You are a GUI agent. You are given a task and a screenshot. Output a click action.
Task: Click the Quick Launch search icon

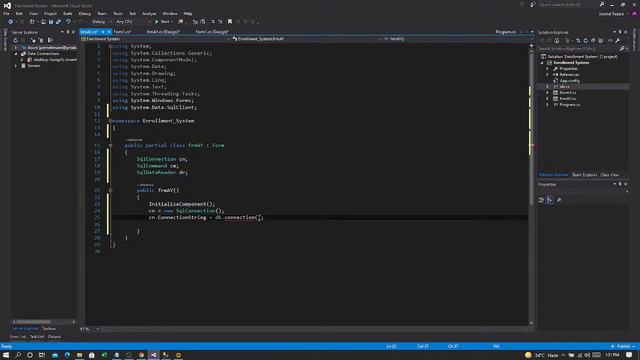click(x=602, y=4)
